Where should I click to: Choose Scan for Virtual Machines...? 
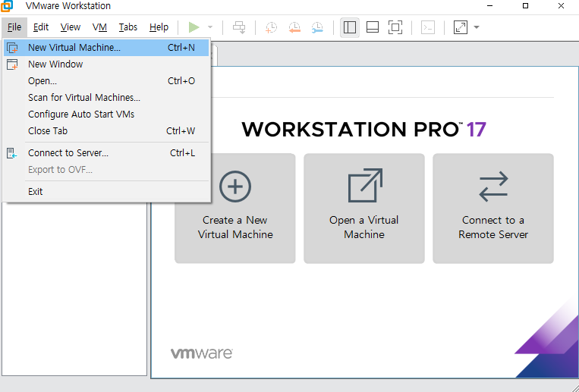point(106,98)
